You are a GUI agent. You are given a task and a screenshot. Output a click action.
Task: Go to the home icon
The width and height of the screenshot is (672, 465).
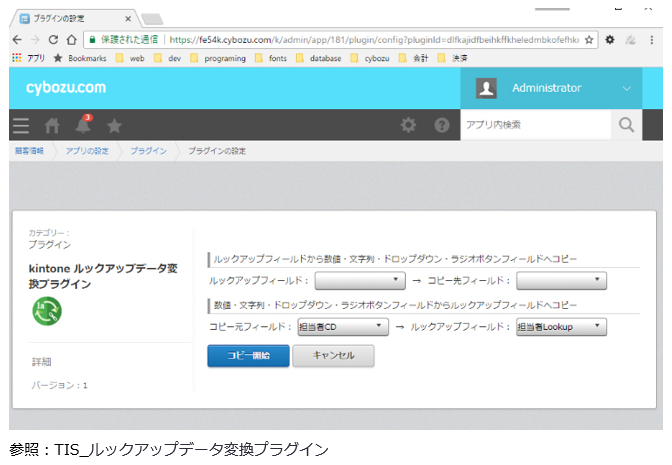click(53, 125)
